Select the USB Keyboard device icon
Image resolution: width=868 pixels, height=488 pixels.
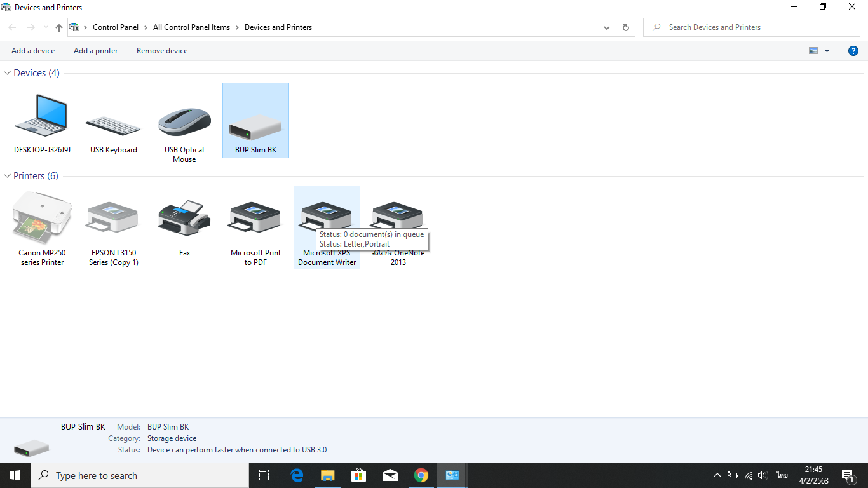pyautogui.click(x=113, y=123)
